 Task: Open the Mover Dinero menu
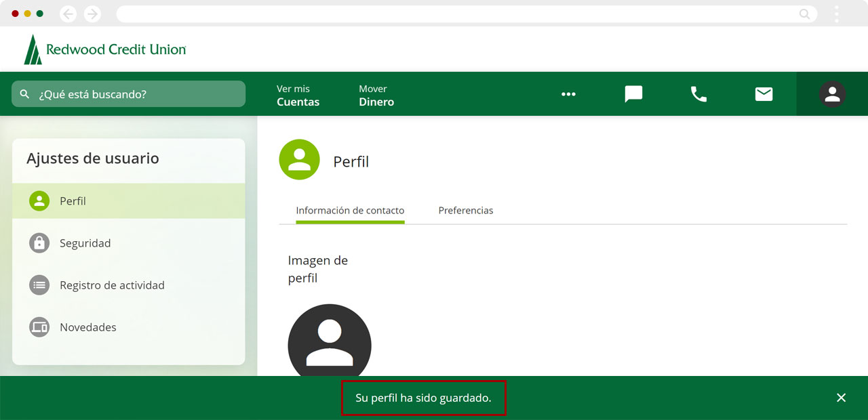click(x=376, y=96)
